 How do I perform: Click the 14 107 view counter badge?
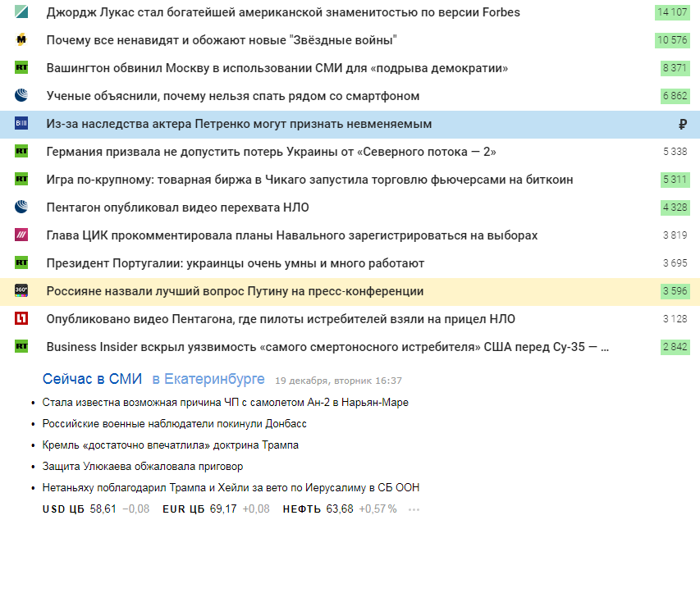coord(672,12)
